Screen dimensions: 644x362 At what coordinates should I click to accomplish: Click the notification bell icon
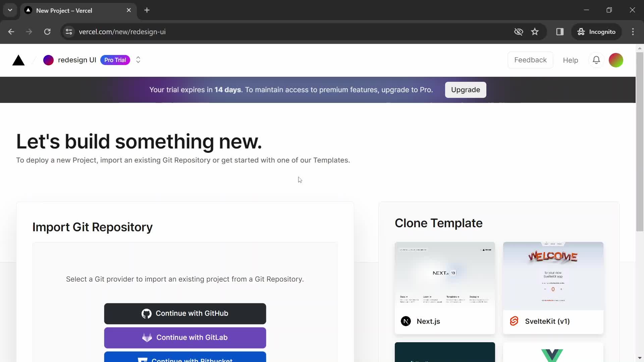pyautogui.click(x=596, y=60)
